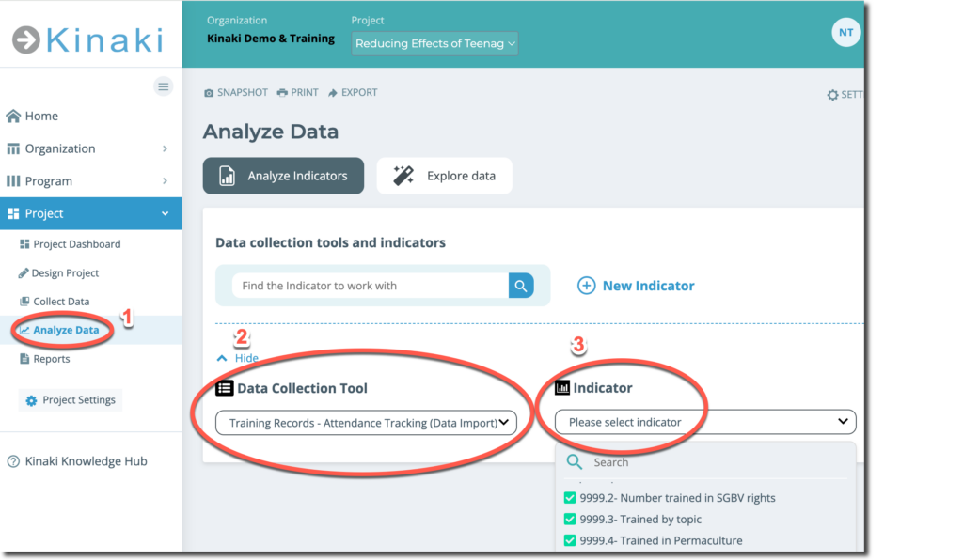Viewport: 963px width, 560px height.
Task: Click the Kinaki Demo & Training organization name
Action: (x=271, y=39)
